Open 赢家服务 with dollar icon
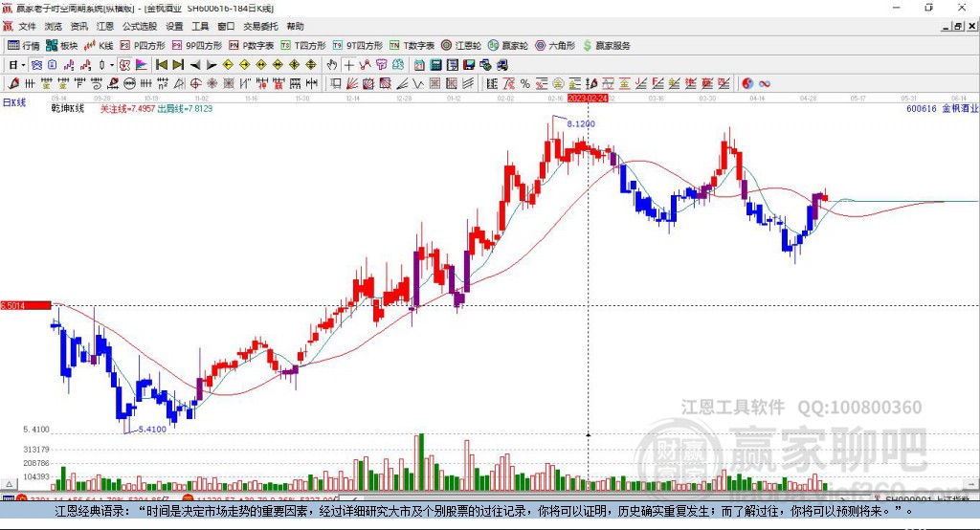 [606, 46]
